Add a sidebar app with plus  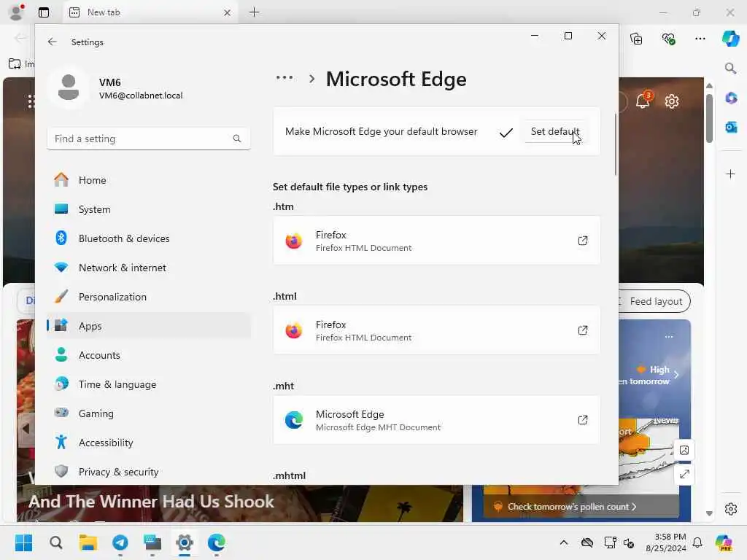[730, 174]
